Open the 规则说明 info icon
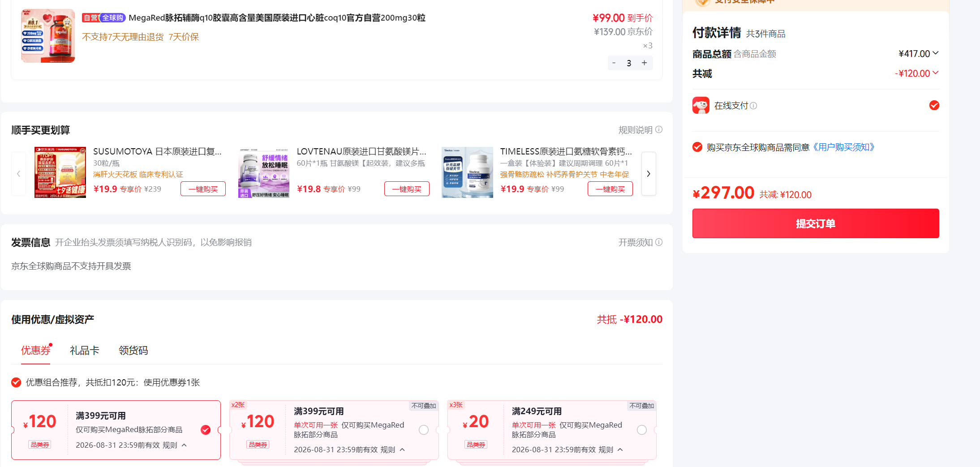The width and height of the screenshot is (980, 467). point(659,130)
